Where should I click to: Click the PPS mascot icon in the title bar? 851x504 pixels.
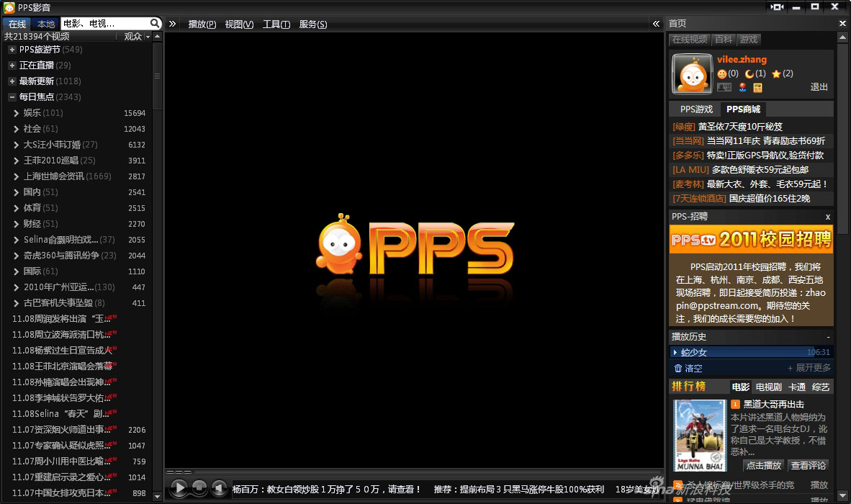(x=9, y=8)
